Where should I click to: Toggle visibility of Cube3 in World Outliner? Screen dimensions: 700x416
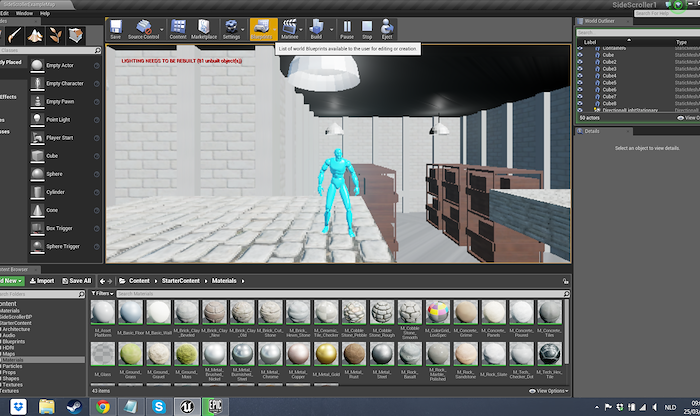(x=580, y=69)
